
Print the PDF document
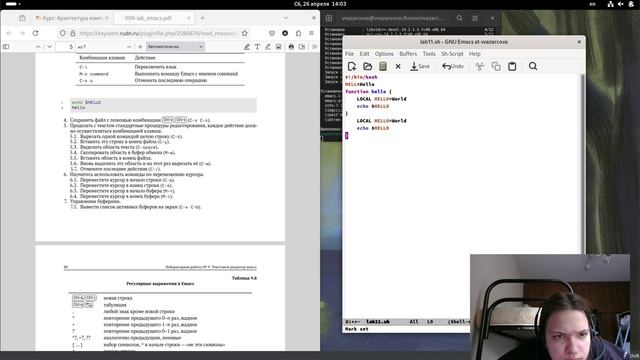291,47
